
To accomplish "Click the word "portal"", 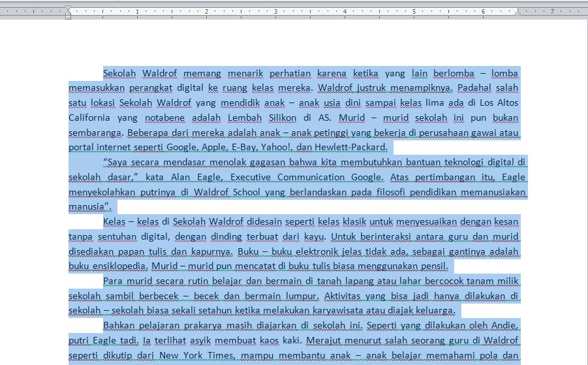I will coord(82,147).
